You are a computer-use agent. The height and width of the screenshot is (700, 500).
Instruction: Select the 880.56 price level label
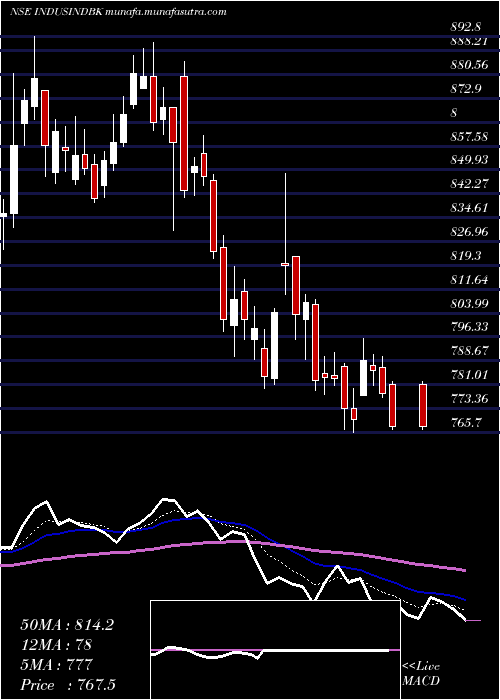point(469,65)
